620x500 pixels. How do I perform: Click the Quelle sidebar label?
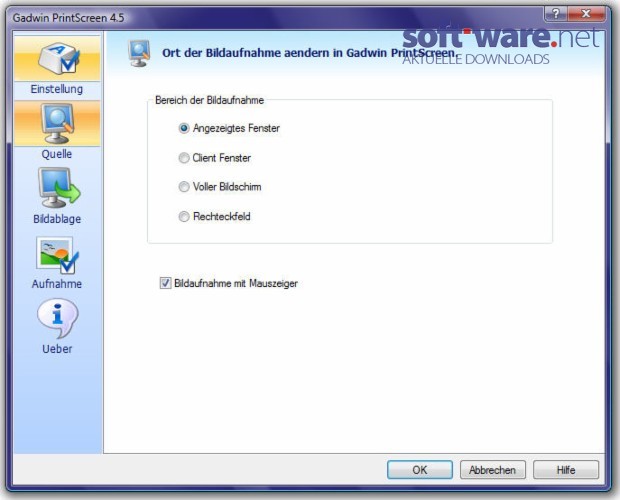pos(57,154)
